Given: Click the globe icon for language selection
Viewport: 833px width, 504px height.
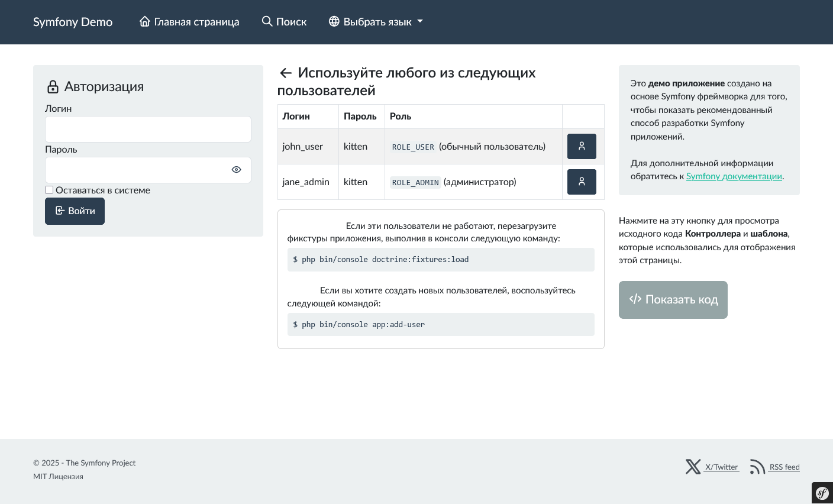Looking at the screenshot, I should pos(334,21).
